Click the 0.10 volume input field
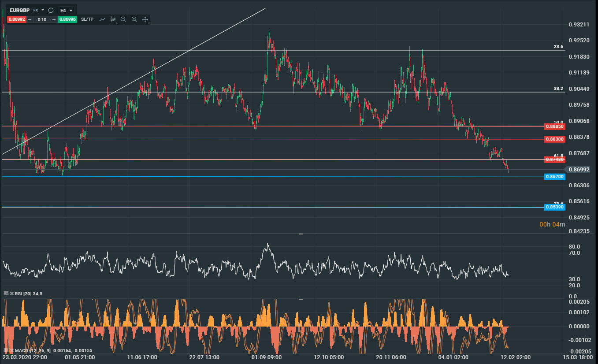Viewport: 598px width, 364px height. tap(42, 19)
